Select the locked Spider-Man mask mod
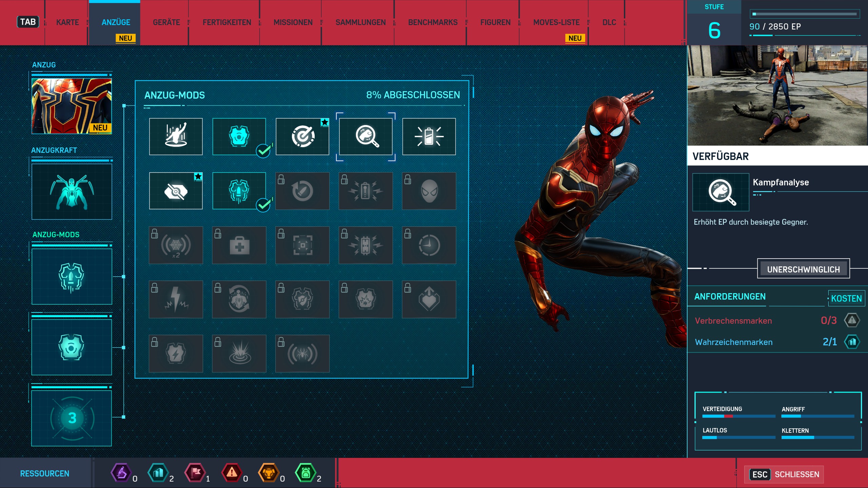This screenshot has width=868, height=488. click(429, 191)
